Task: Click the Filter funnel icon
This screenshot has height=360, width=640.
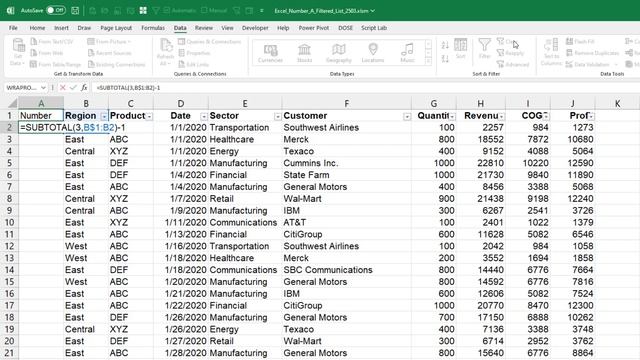Action: pos(484,48)
